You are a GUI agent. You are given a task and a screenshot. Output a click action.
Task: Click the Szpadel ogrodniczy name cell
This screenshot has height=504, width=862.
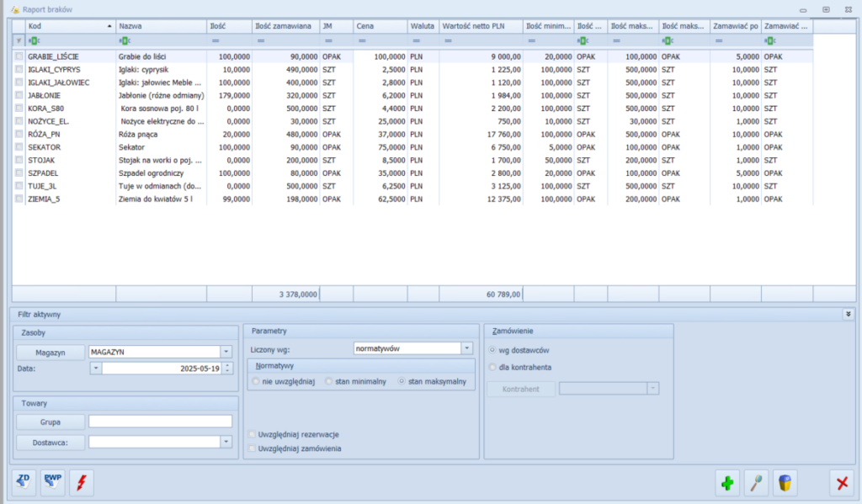(x=161, y=173)
